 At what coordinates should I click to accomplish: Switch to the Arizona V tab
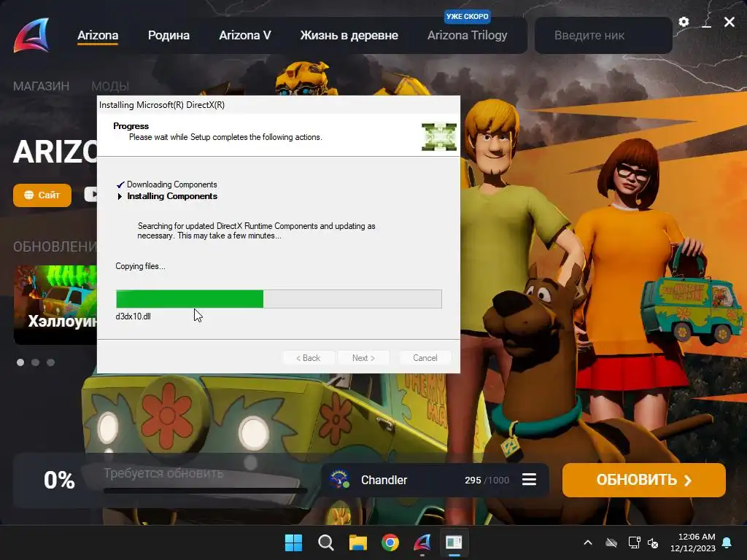[x=245, y=35]
